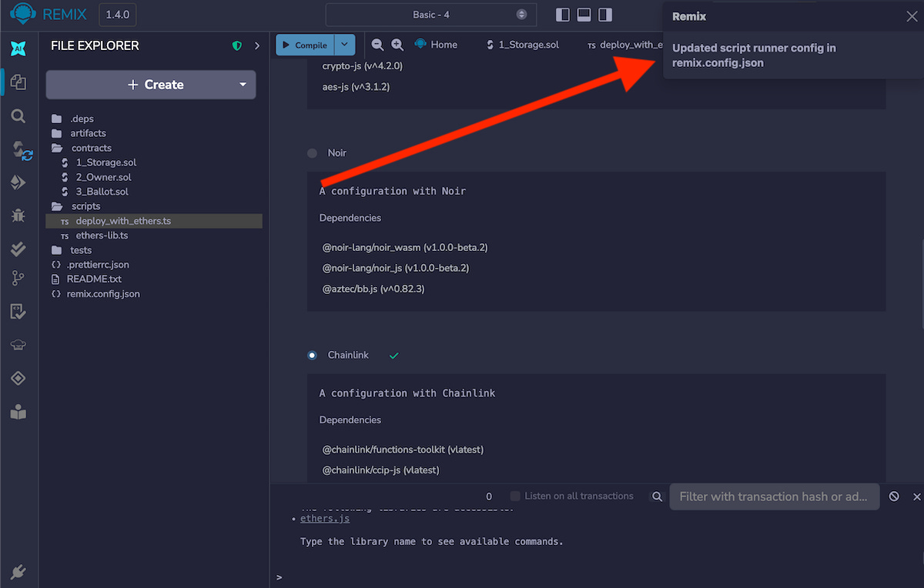Open the LearnEth tutorial icon
This screenshot has width=924, height=588.
point(18,412)
